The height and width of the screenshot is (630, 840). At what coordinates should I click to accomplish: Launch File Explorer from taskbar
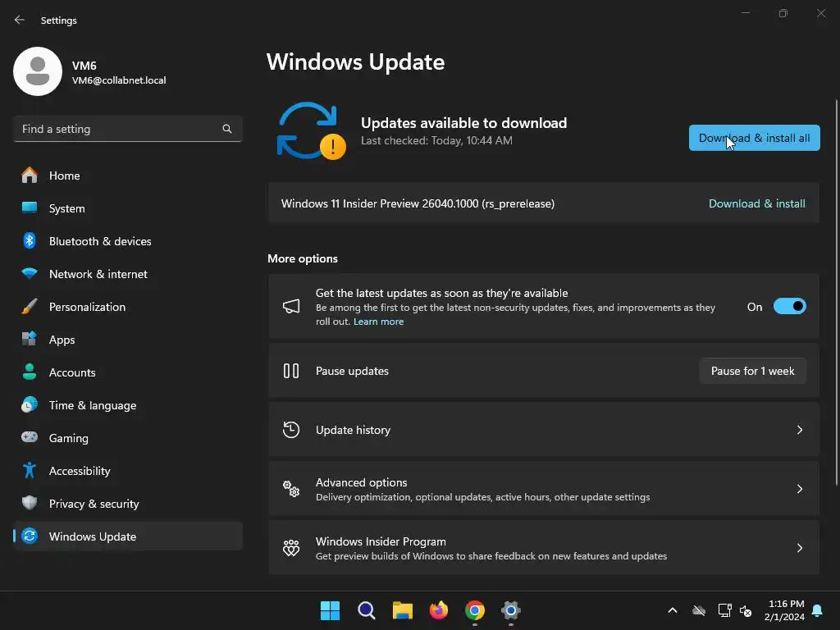click(402, 610)
